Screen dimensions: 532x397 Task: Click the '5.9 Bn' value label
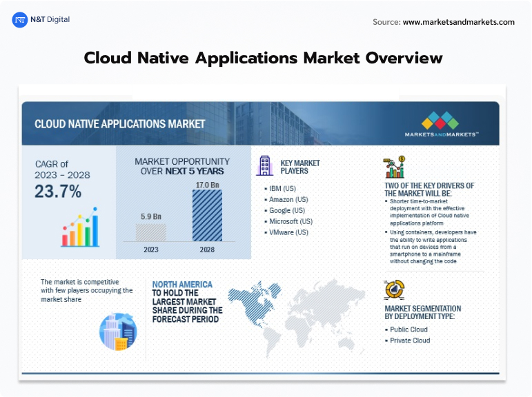[x=151, y=216]
